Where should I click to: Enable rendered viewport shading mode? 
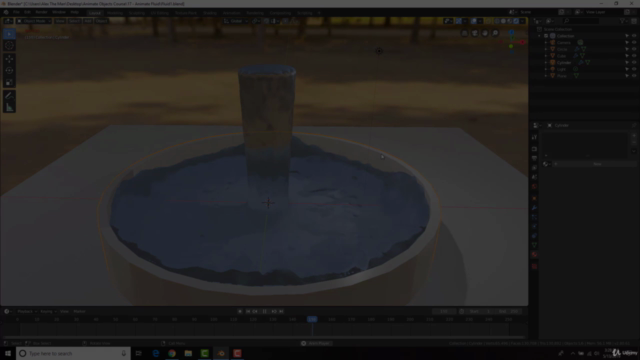click(516, 21)
